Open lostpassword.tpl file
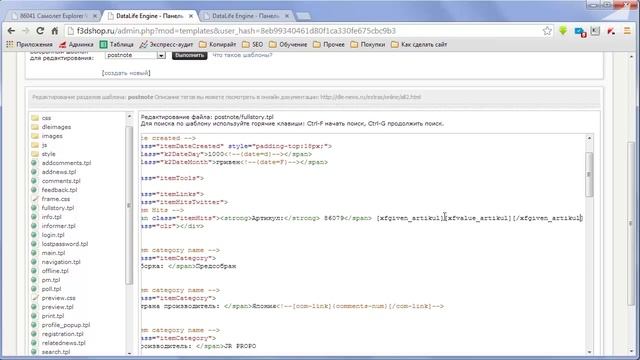Screen dimensions: 640x360 coord(64,244)
